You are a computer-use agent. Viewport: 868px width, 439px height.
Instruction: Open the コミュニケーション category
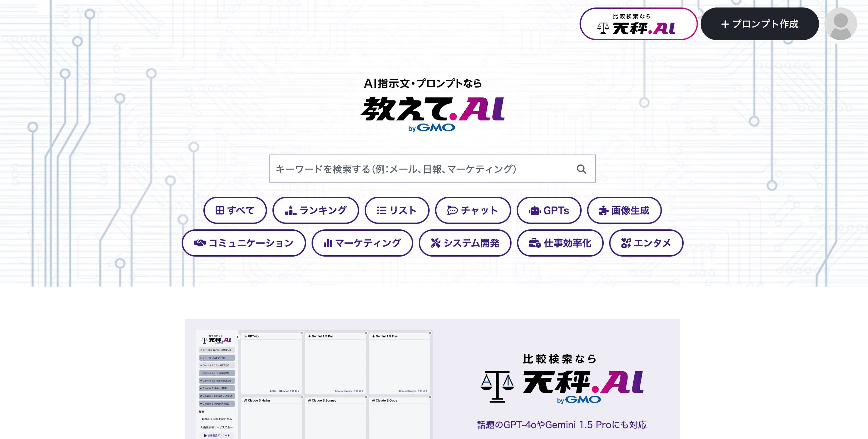(244, 243)
